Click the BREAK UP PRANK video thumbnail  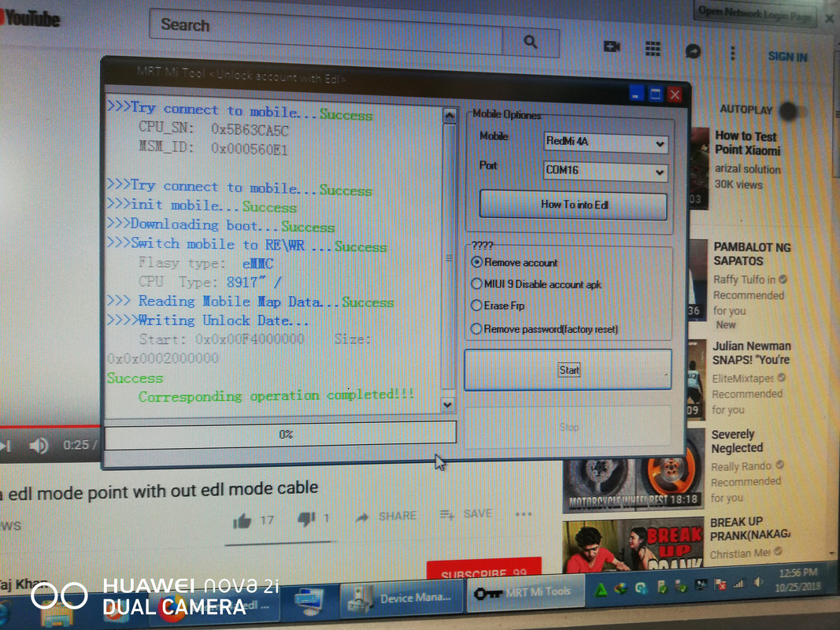[633, 546]
